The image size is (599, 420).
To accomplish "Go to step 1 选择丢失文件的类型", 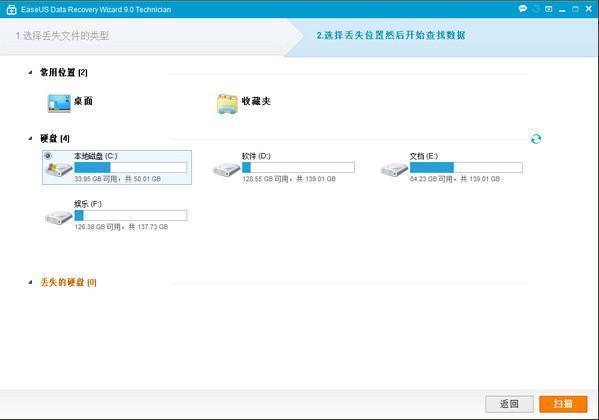I will (x=62, y=36).
